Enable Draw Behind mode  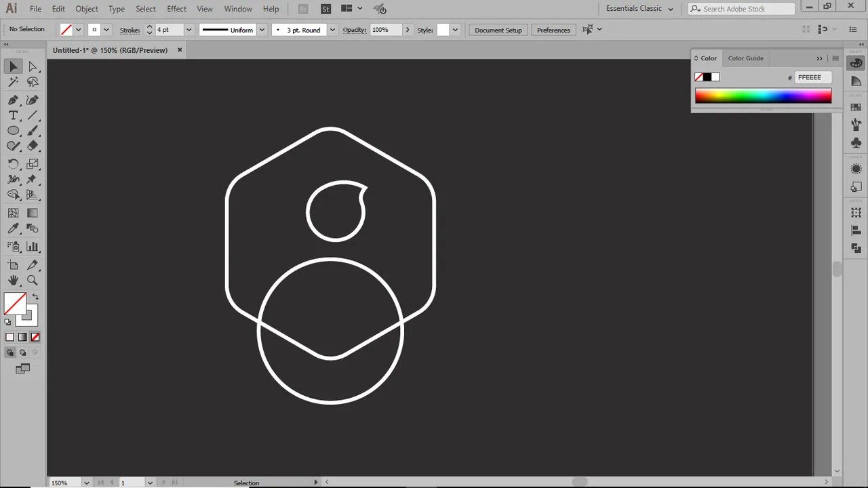click(x=22, y=352)
